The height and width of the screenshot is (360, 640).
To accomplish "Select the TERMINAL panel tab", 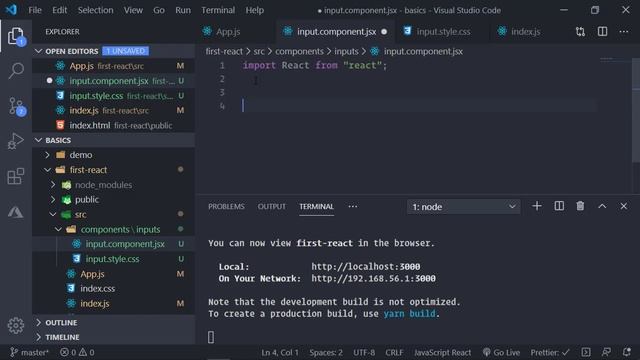I will (316, 207).
